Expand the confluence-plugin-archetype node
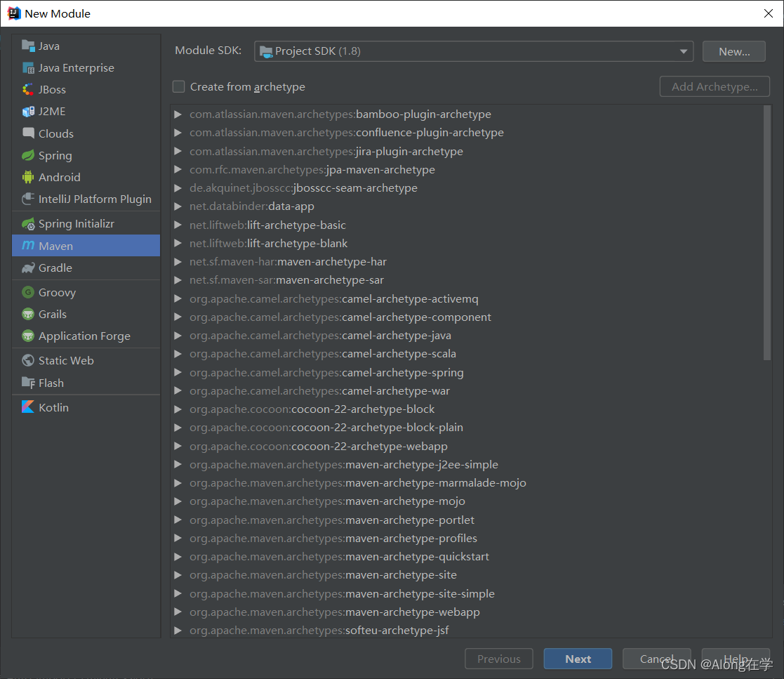This screenshot has height=679, width=784. 178,133
